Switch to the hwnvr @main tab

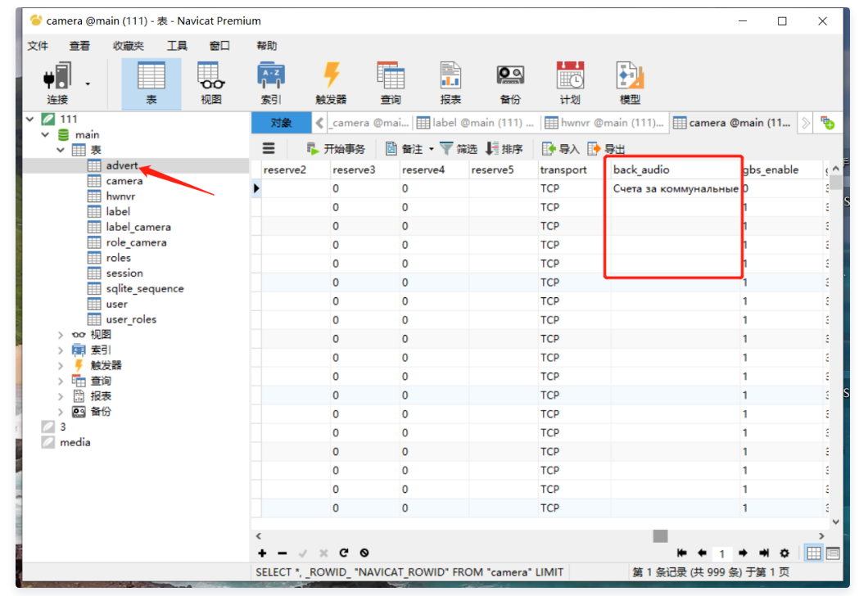(604, 123)
